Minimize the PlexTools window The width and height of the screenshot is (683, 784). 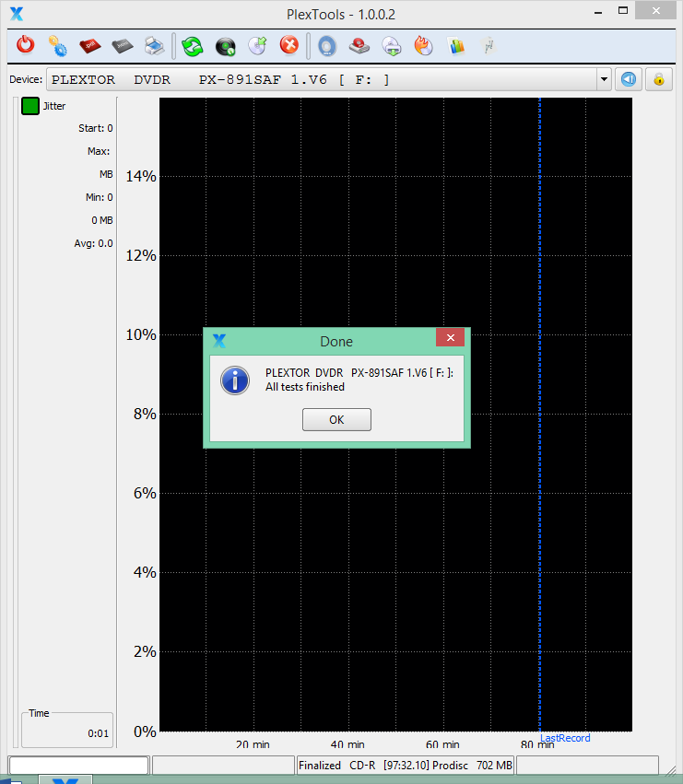pyautogui.click(x=598, y=13)
